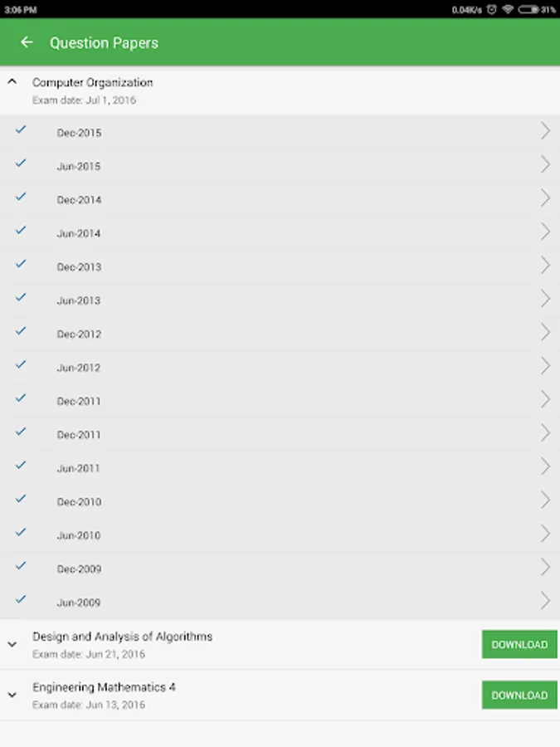Click the chevron arrow for Jun-2014
This screenshot has height=747, width=560.
(545, 232)
